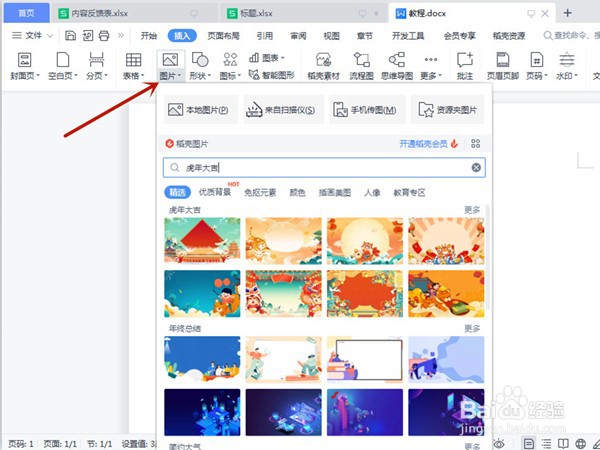600x450 pixels.
Task: Pick first 年终总结 blue team thumbnail
Action: click(202, 359)
